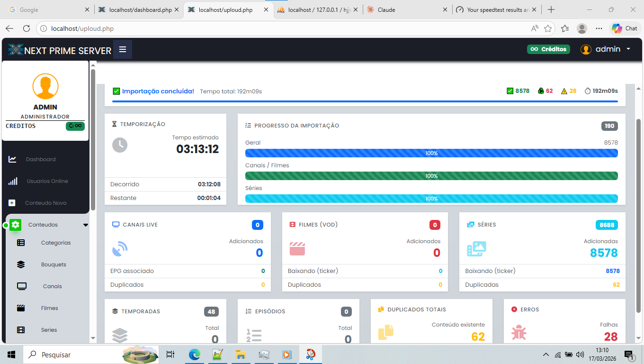This screenshot has height=364, width=644.
Task: Click the Erros red bug icon
Action: point(519,332)
